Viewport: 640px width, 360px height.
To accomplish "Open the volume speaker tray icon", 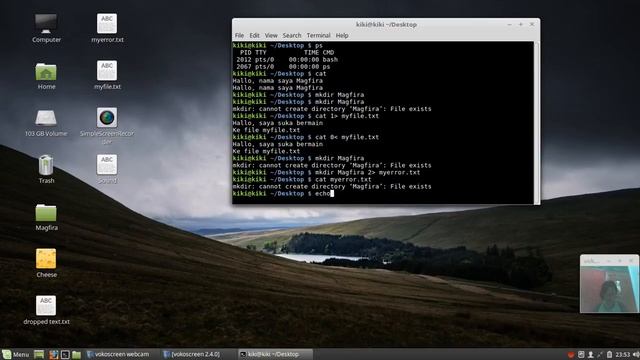I will coord(636,354).
